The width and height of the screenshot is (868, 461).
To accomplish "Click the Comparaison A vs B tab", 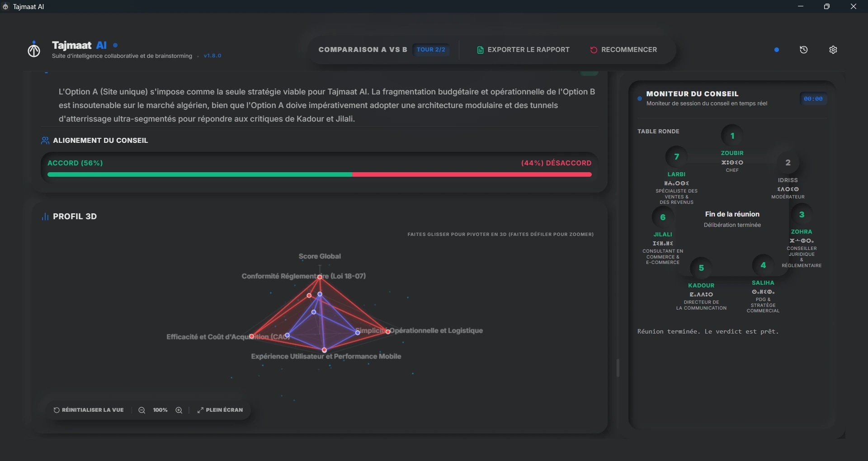I will [363, 50].
